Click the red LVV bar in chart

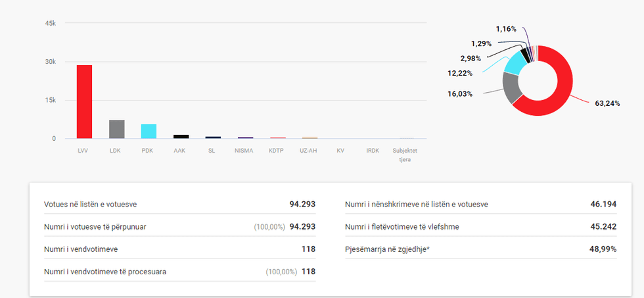tap(84, 102)
